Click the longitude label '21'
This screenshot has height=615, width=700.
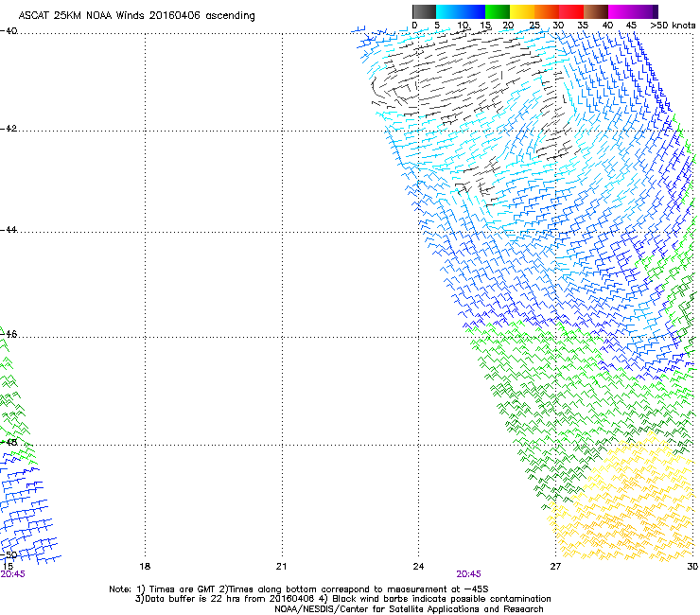click(281, 567)
